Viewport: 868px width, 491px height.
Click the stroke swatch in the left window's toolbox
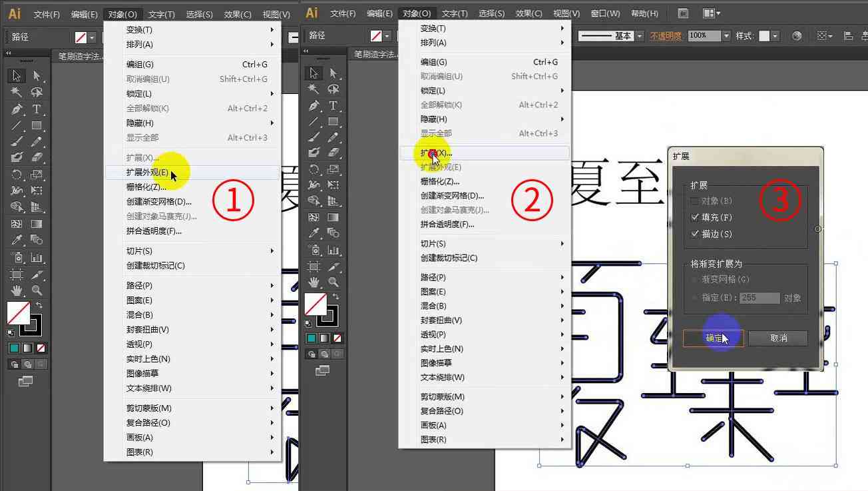tap(31, 324)
